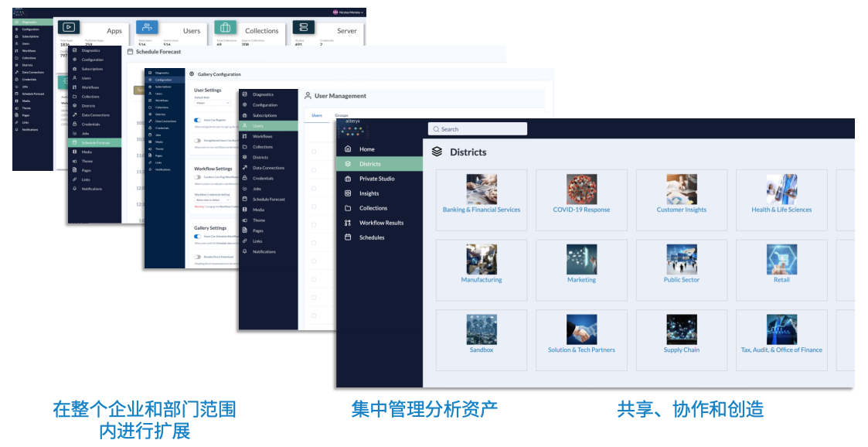Screen dimensions: 868x447
Task: Open Insights in the front window sidebar
Action: (380, 193)
